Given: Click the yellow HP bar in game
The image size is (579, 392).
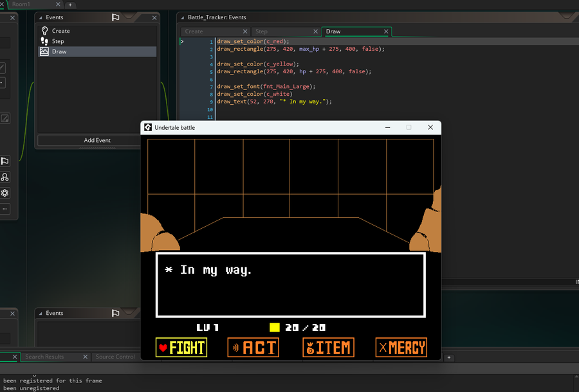Looking at the screenshot, I should coord(275,328).
